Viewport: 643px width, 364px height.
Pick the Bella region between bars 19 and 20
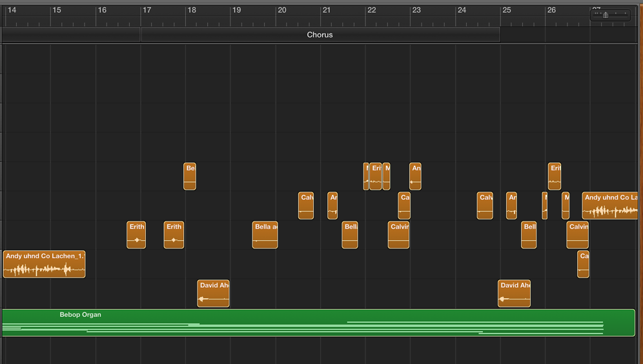pos(265,235)
